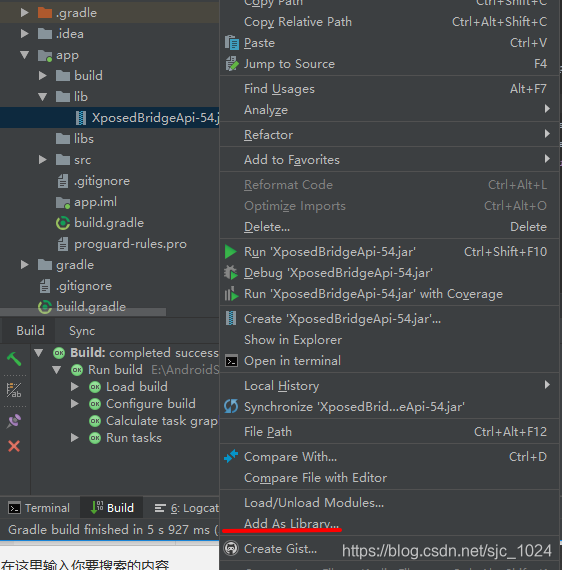Expand the Load build node
The height and width of the screenshot is (570, 562).
75,387
